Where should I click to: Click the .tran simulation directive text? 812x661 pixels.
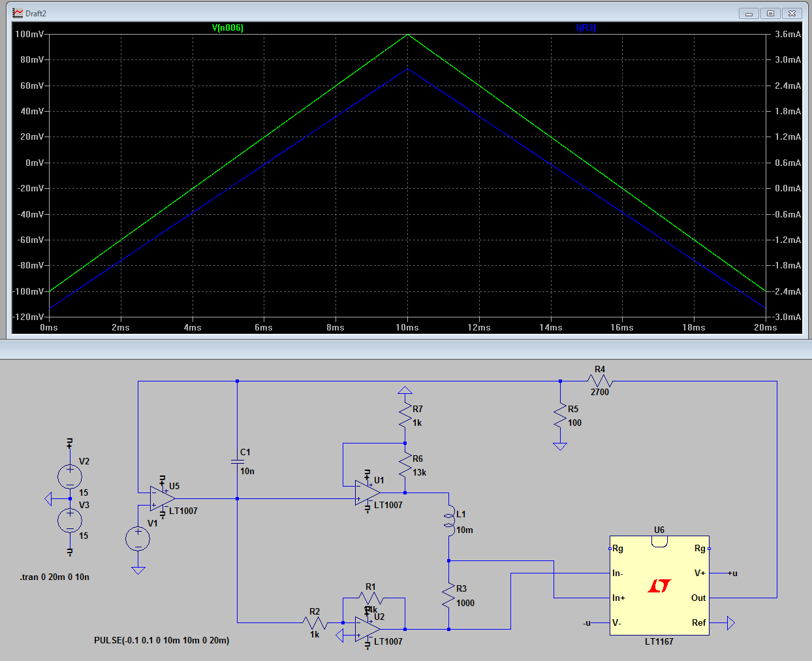(x=54, y=577)
